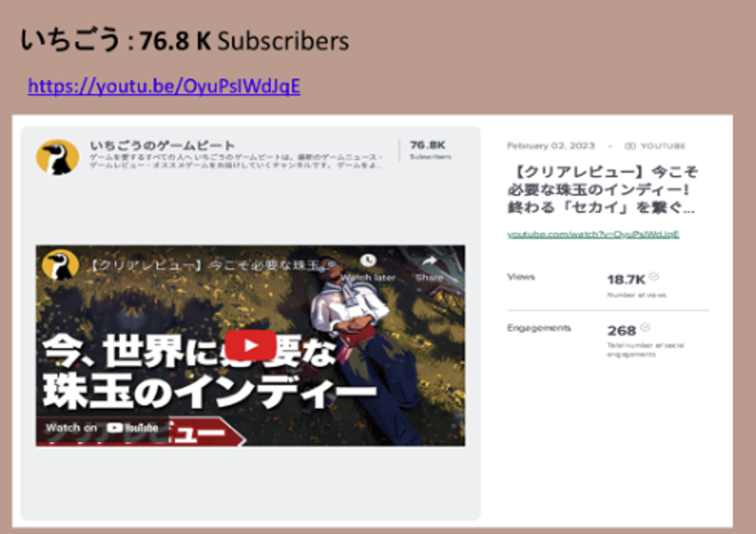This screenshot has height=534, width=756.
Task: Click the Total number of social engagements caption
Action: (645, 350)
